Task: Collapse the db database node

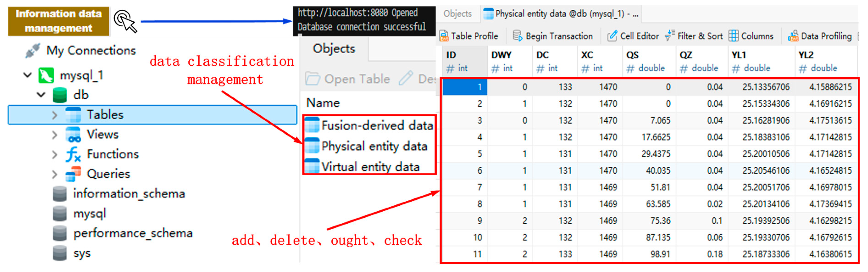Action: 41,95
